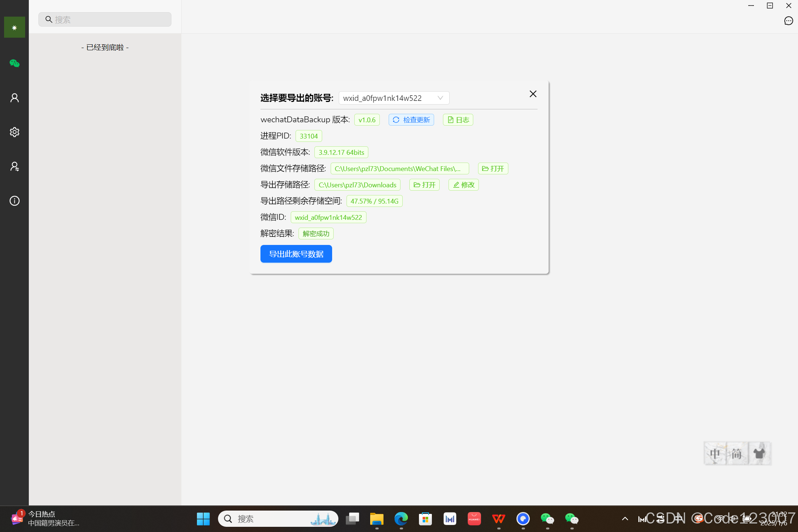Open the WeChat file storage path folder

[x=493, y=168]
